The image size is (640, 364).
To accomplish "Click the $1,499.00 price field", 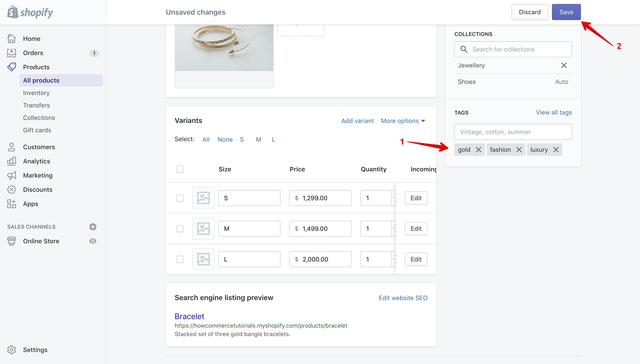I will (320, 229).
